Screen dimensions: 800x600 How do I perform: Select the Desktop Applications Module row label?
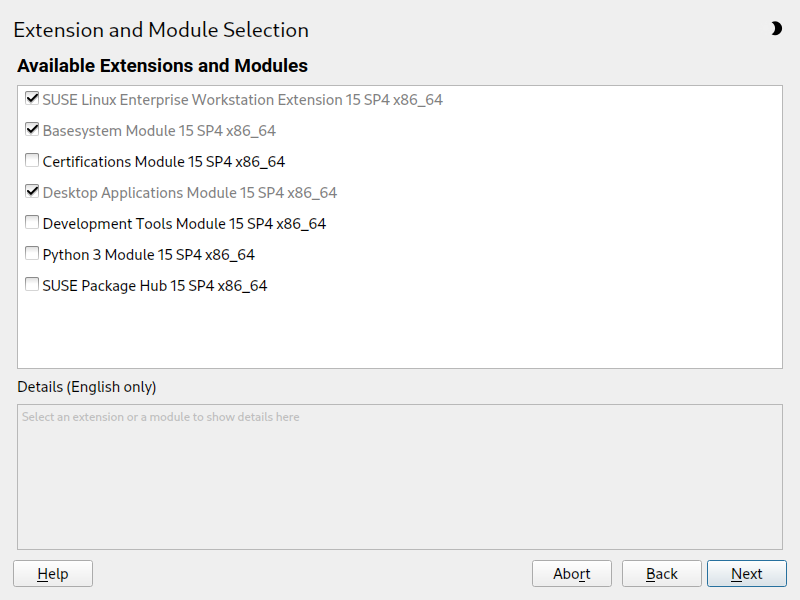coord(190,193)
